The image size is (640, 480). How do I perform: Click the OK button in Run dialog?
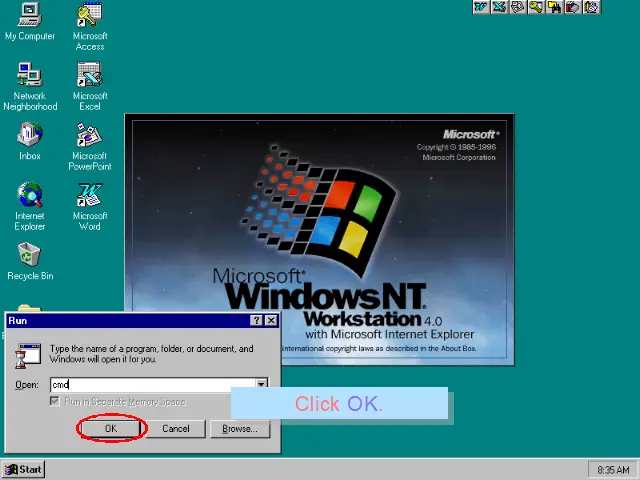pyautogui.click(x=111, y=429)
